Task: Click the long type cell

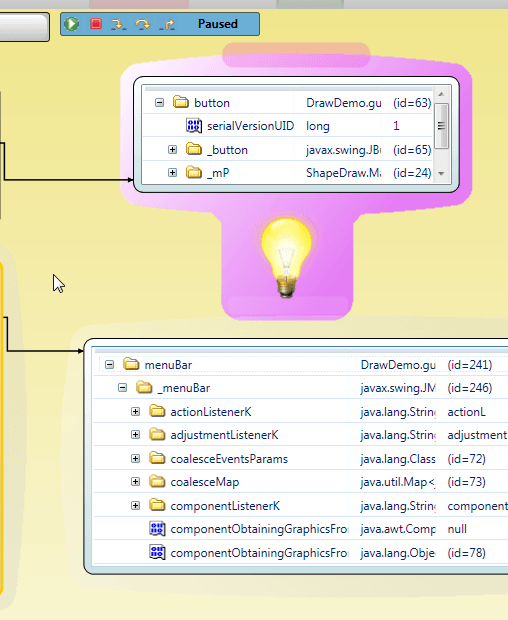Action: click(x=318, y=126)
